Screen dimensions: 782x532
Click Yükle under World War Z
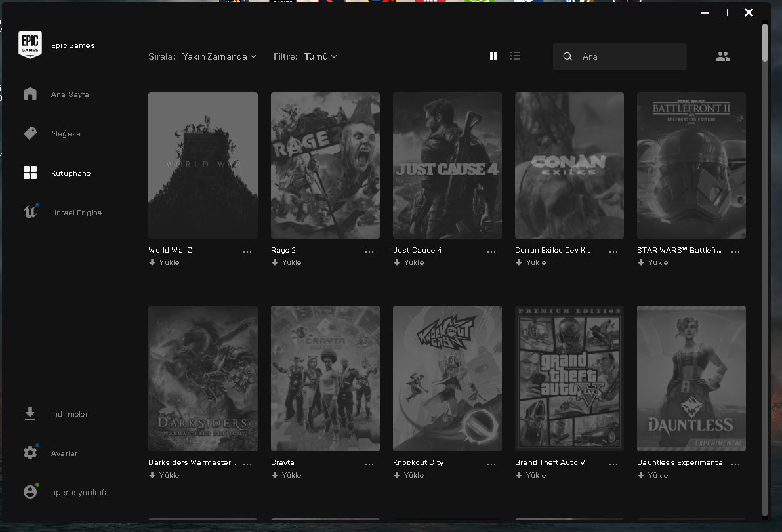coord(164,262)
